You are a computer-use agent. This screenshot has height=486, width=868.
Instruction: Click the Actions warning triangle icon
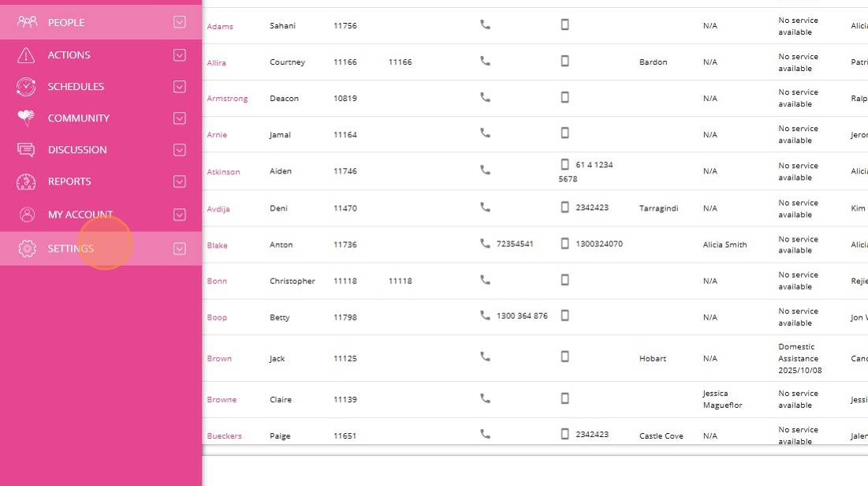click(x=27, y=55)
